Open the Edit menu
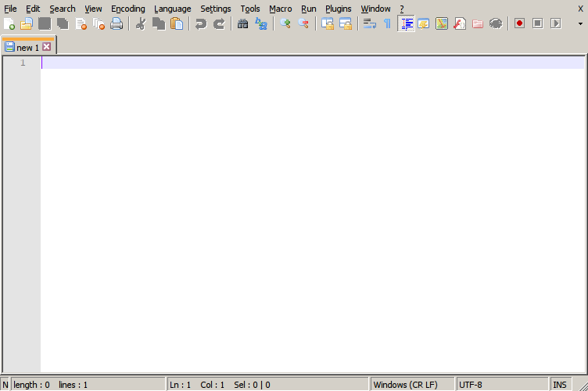The height and width of the screenshot is (391, 588). point(33,9)
